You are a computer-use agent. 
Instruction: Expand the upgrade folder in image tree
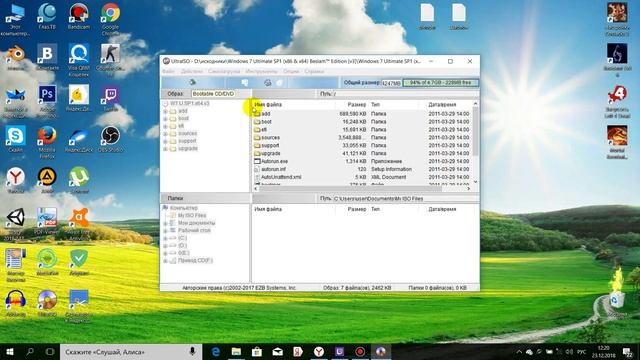[165, 149]
